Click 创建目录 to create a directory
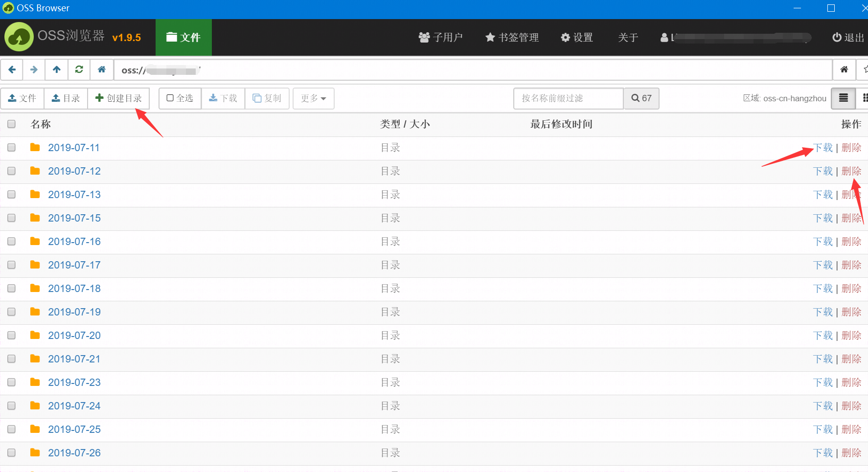868x472 pixels. pos(119,98)
